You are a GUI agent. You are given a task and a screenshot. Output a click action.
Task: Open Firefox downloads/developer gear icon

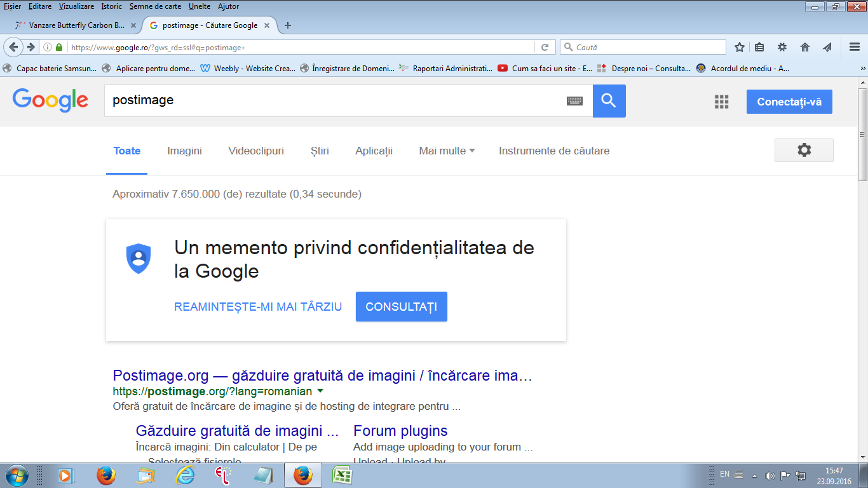pyautogui.click(x=782, y=47)
